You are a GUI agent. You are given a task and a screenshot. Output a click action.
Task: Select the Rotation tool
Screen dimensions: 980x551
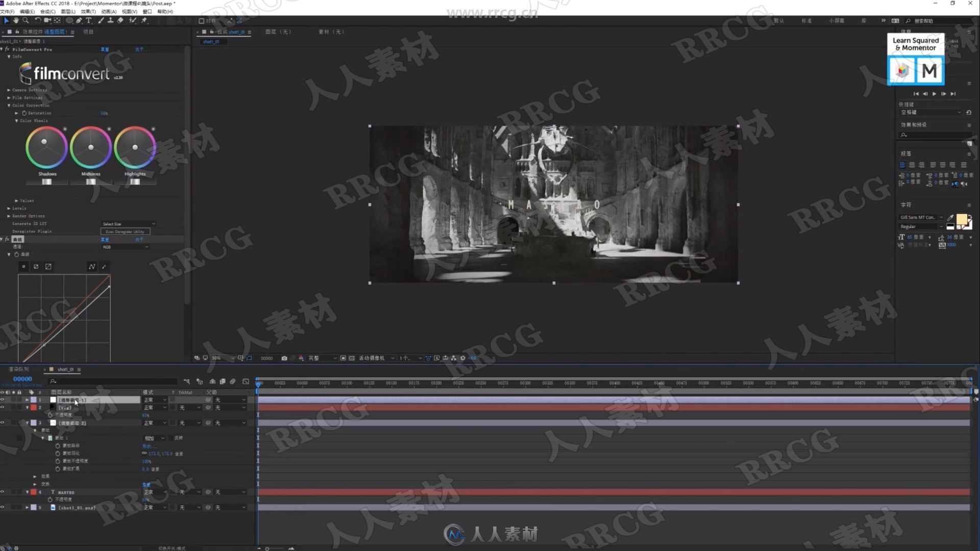pyautogui.click(x=38, y=20)
